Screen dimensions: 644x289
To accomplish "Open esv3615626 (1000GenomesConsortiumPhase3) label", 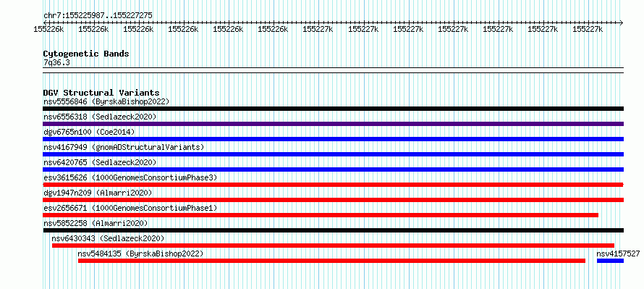I will (130, 177).
